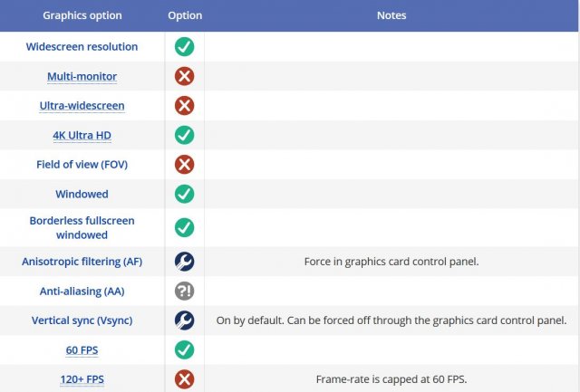
Task: Click the red X icon for Field of view
Action: coord(184,165)
